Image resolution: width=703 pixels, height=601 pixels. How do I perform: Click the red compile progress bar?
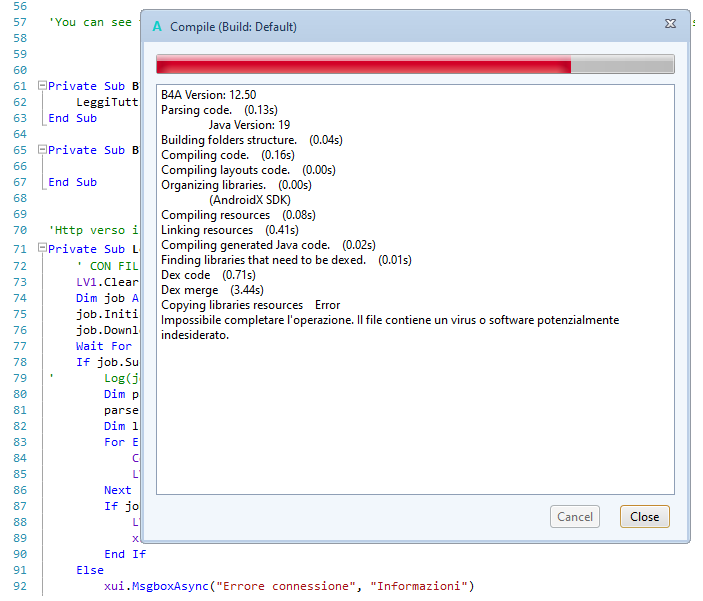415,64
